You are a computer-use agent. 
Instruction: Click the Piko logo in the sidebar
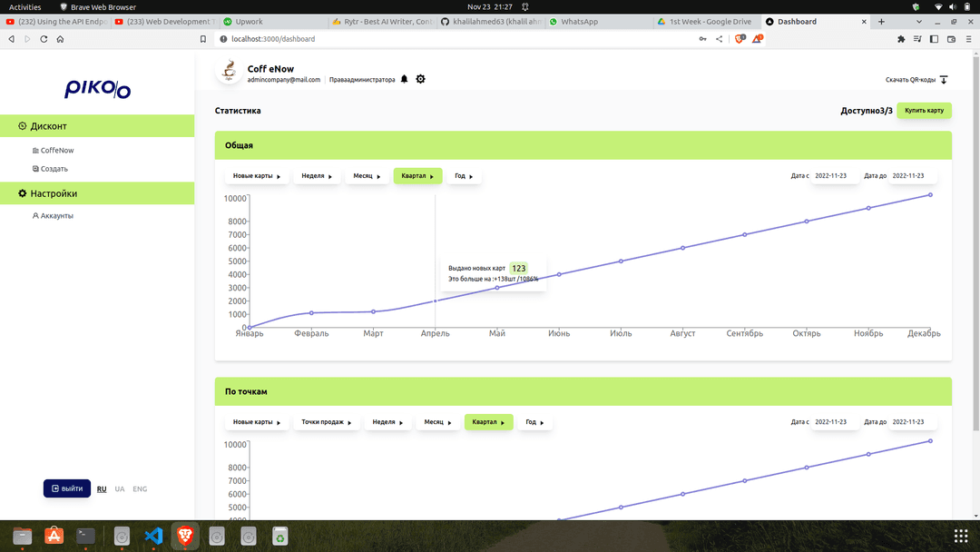coord(97,88)
